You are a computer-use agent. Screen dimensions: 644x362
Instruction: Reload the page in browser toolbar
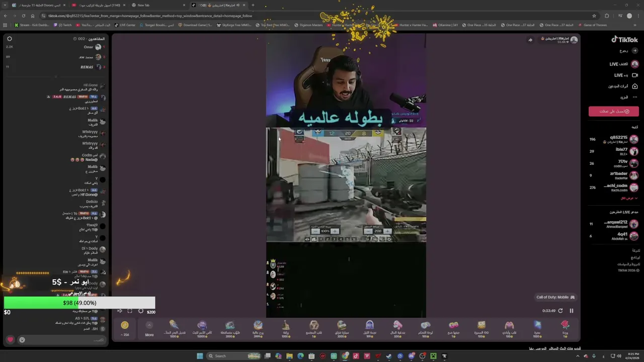23,16
